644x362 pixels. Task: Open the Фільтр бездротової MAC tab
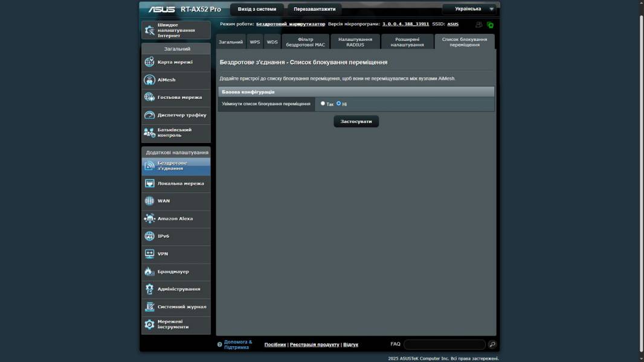click(305, 42)
